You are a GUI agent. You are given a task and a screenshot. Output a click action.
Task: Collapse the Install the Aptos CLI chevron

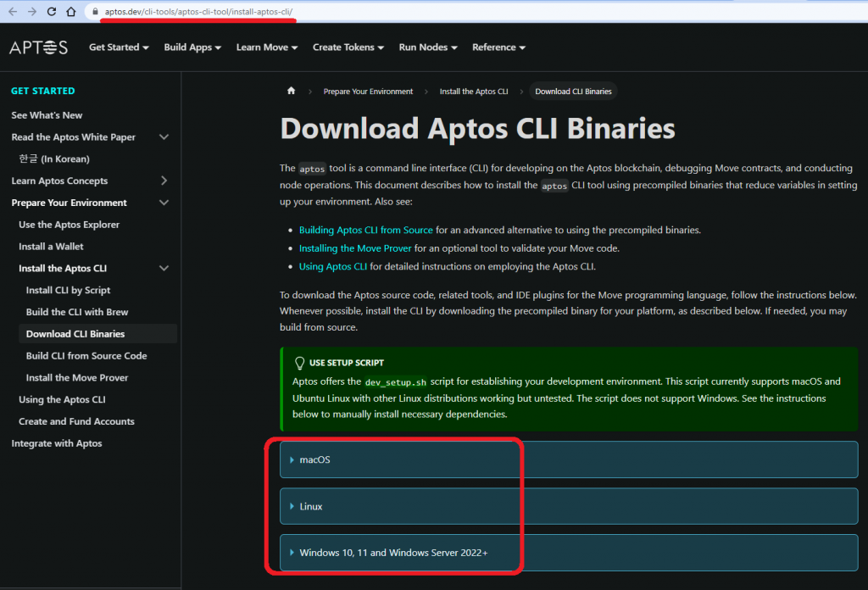[x=164, y=269]
